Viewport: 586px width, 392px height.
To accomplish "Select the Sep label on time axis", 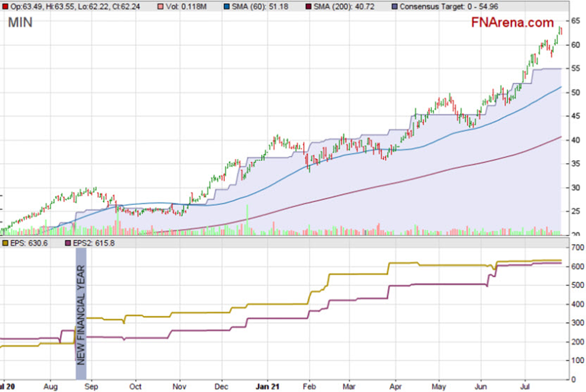I will [92, 387].
